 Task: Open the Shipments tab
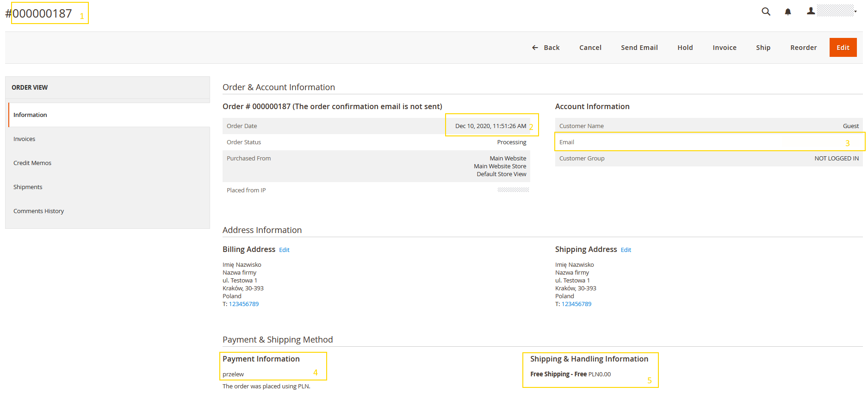click(28, 187)
